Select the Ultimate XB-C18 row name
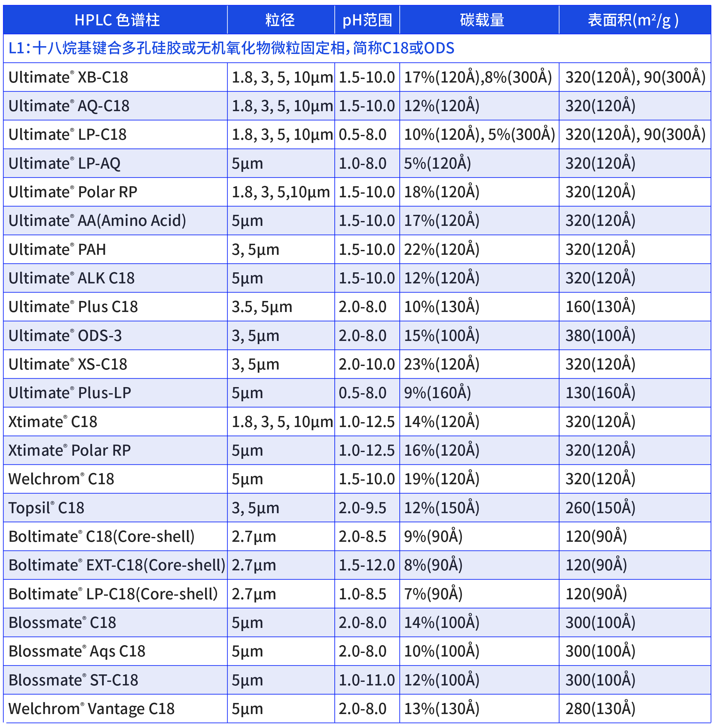Screen dimensions: 714x728 [68, 77]
